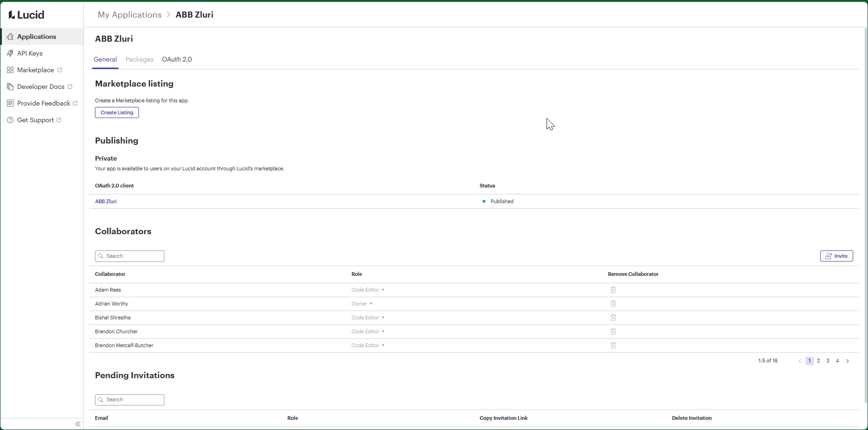Open the ABB Zluri OAuth client link
The image size is (868, 430).
[x=106, y=201]
